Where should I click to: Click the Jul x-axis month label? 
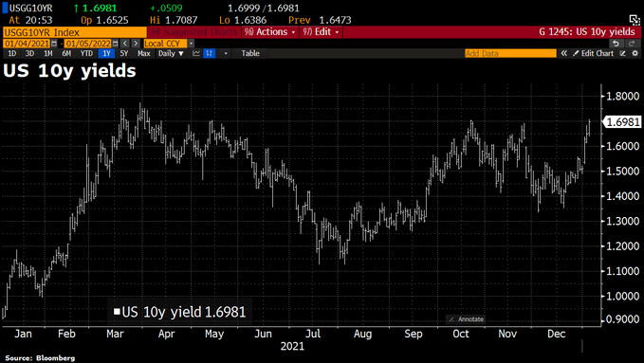(x=313, y=334)
